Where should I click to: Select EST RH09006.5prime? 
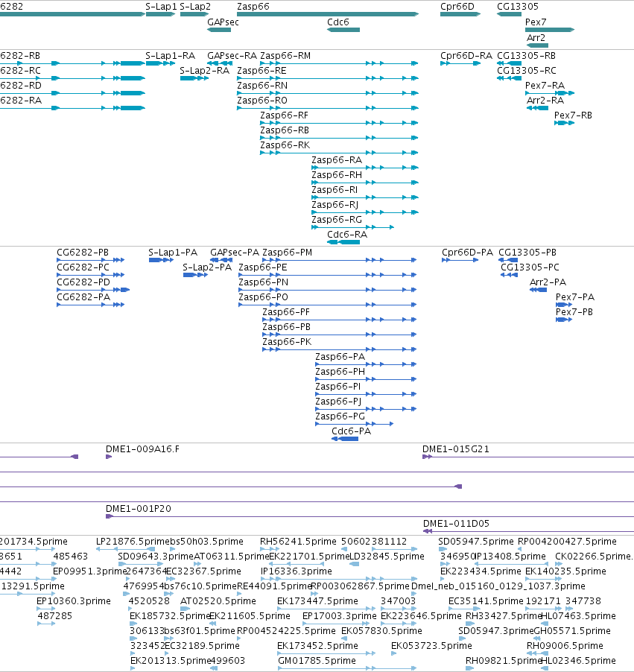(x=538, y=653)
